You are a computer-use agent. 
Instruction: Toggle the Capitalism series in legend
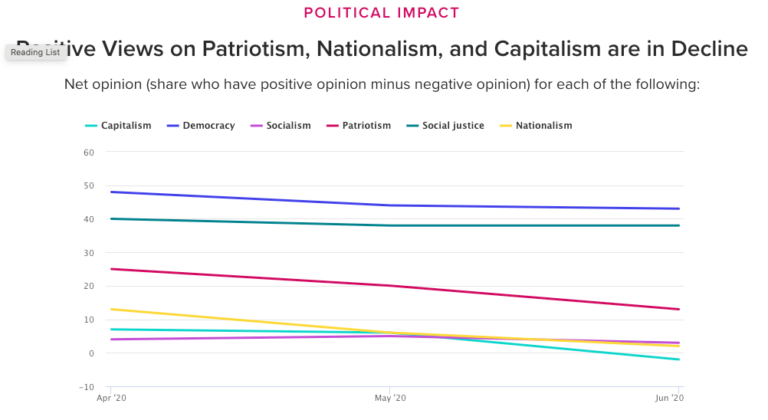click(118, 126)
